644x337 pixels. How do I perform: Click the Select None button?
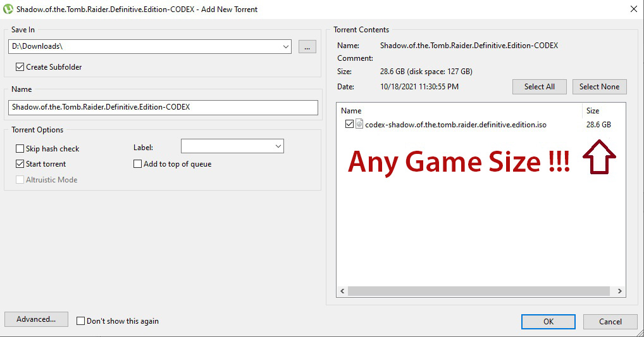(x=599, y=86)
